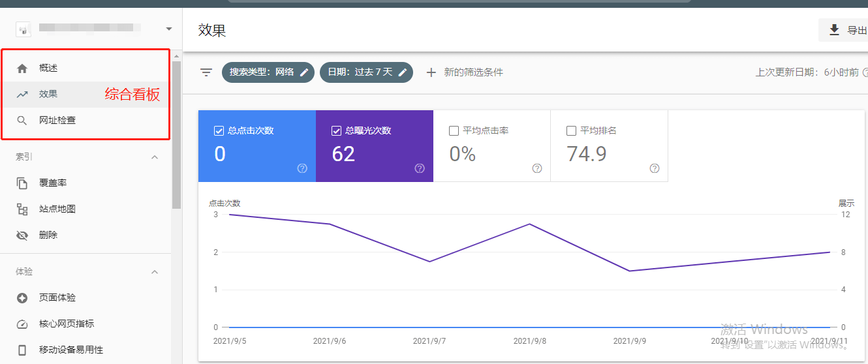Go to 概述 in sidebar
The width and height of the screenshot is (868, 364).
[85, 68]
